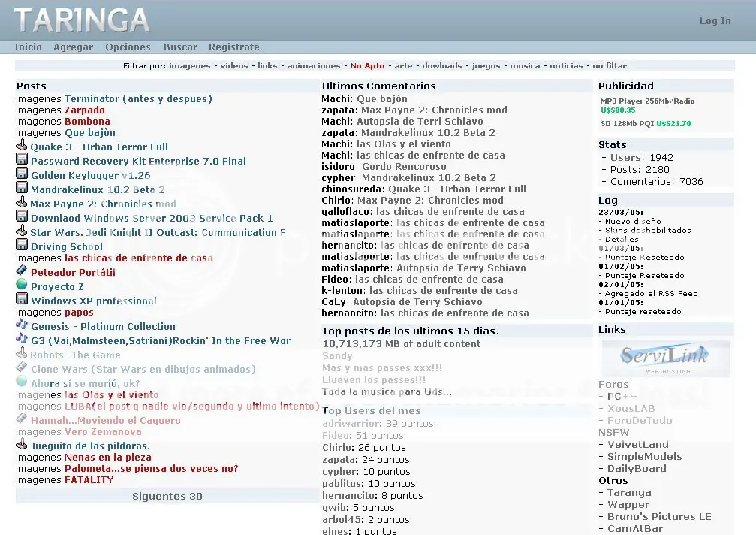Open the Zarpado post

(84, 110)
